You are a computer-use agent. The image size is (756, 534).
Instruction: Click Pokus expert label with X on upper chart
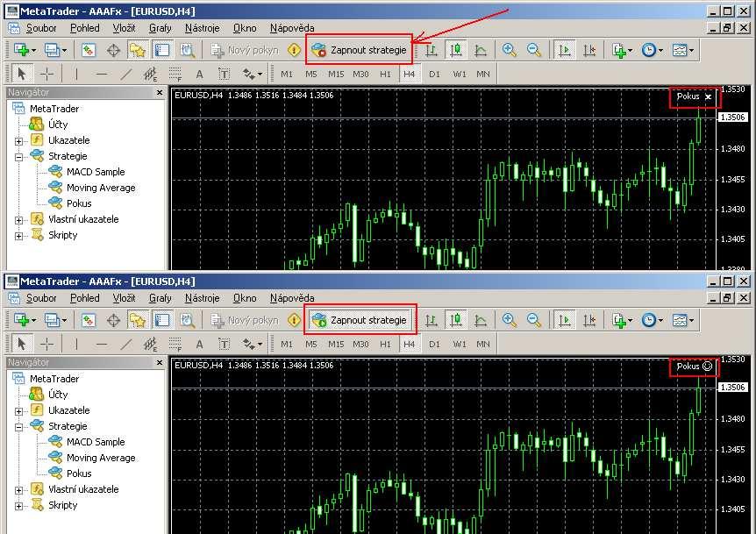click(x=695, y=96)
